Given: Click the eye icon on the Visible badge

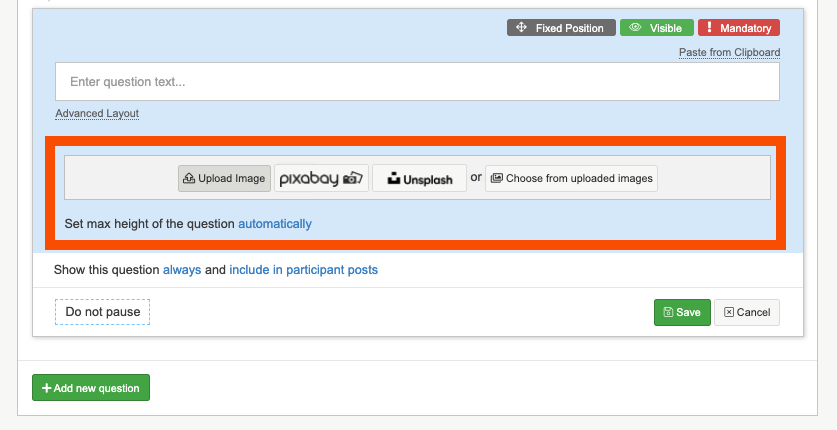Looking at the screenshot, I should click(635, 28).
